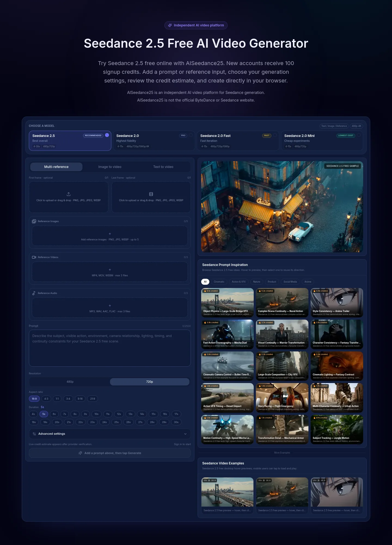The height and width of the screenshot is (545, 392).
Task: Play the Seedance 2.5 Free Sample video
Action: coord(282,207)
